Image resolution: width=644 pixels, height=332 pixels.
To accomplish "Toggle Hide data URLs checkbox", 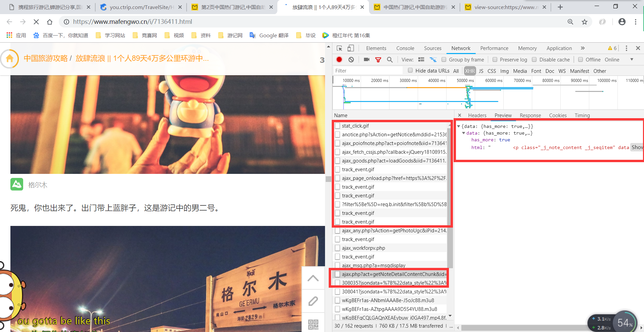I will (410, 70).
